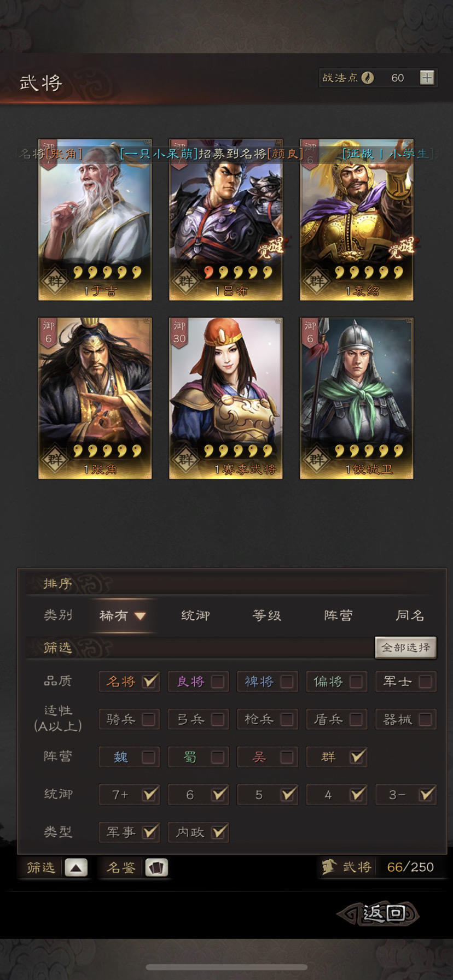
Task: Check the 魏 faction filter
Action: click(148, 757)
